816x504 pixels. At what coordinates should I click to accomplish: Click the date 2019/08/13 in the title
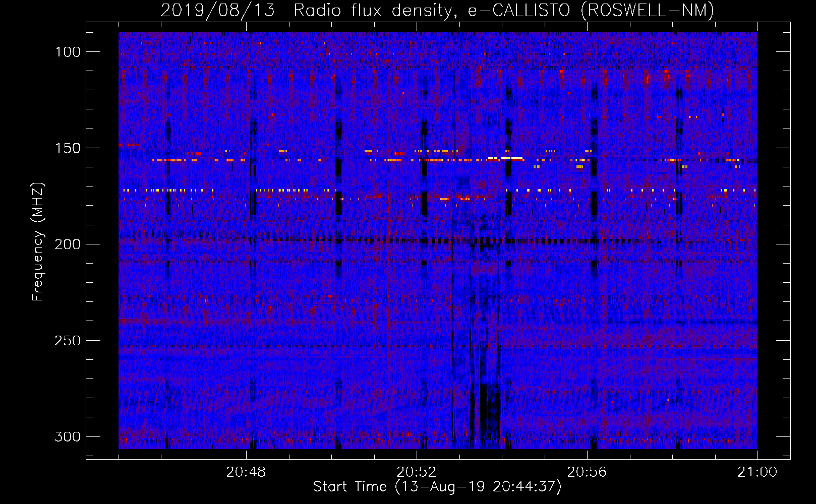point(218,11)
